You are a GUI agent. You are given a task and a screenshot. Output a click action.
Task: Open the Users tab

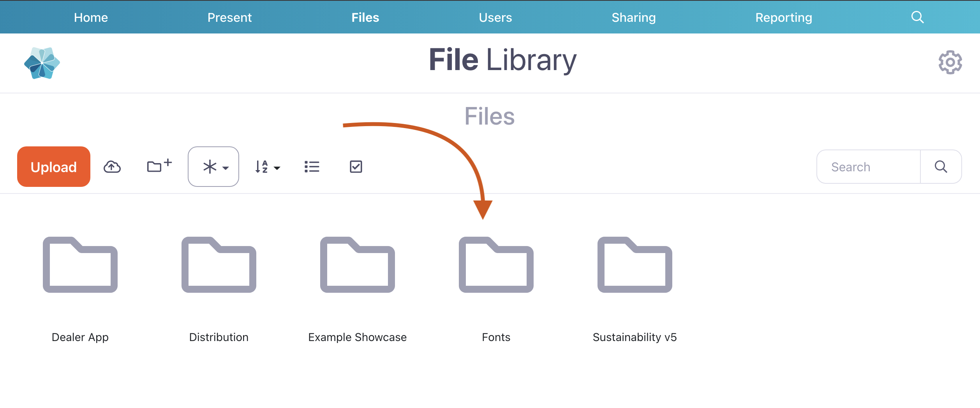click(495, 17)
